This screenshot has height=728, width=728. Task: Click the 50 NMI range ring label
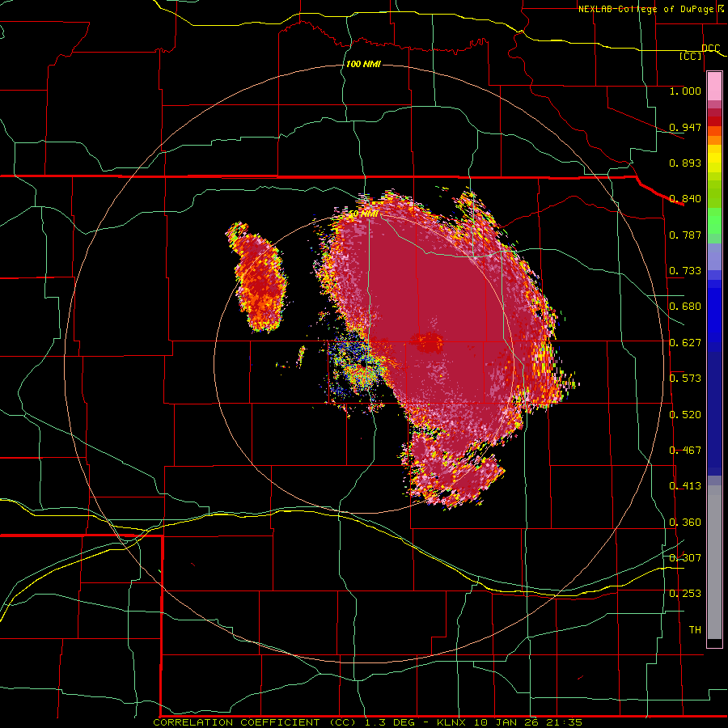(363, 214)
